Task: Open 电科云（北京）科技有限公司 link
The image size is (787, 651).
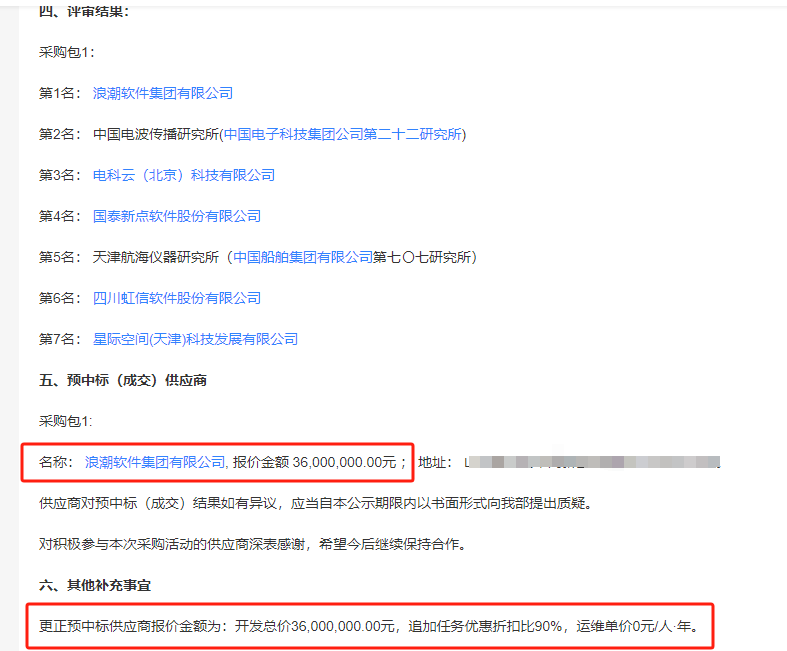Action: point(184,175)
